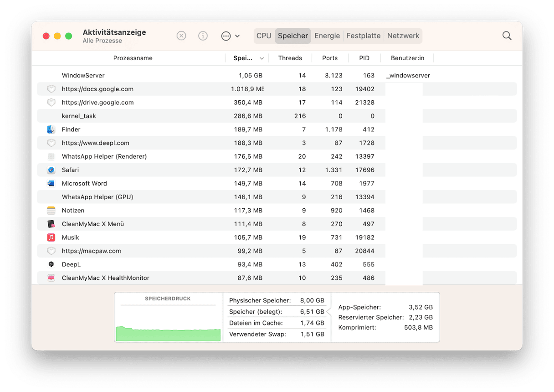This screenshot has width=554, height=392.
Task: Select the Safari compass icon
Action: 51,170
